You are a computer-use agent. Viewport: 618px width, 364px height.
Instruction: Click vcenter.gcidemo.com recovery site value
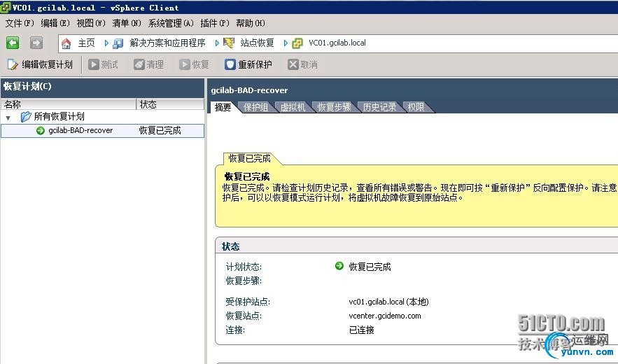coord(385,316)
